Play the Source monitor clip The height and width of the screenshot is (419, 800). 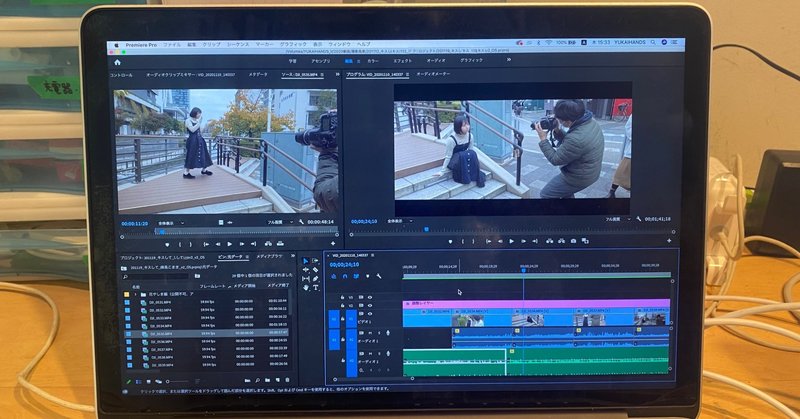coord(230,244)
